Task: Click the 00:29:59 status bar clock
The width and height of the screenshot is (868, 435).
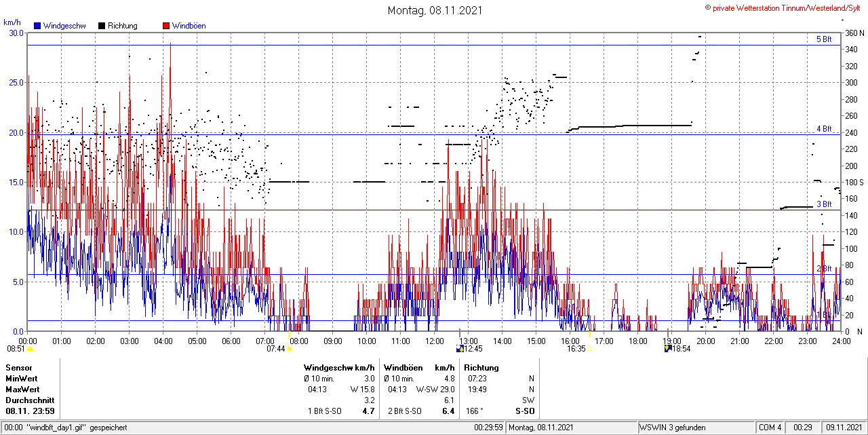Action: coord(488,428)
